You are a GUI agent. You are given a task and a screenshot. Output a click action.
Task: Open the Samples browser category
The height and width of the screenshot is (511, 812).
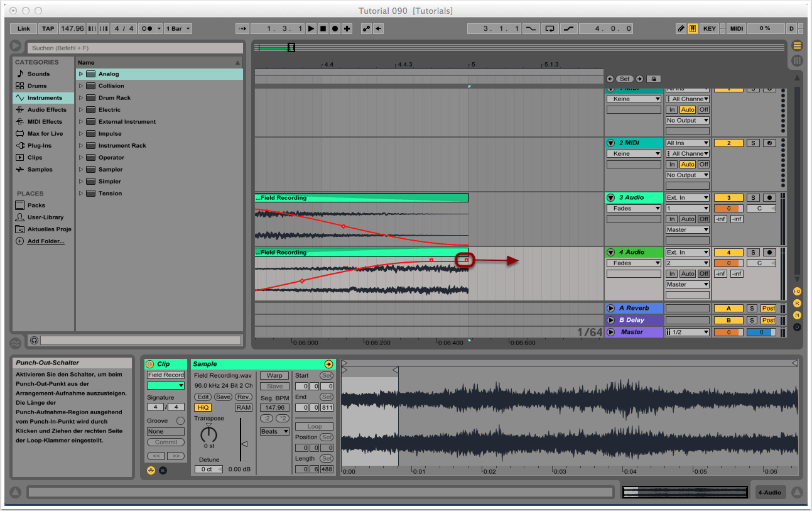coord(40,170)
